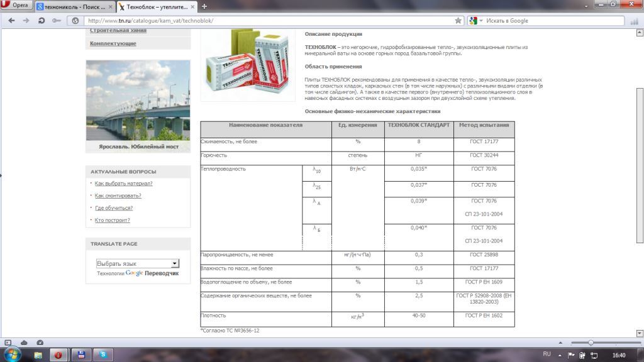This screenshot has height=362, width=644.
Task: Open the Windows Start menu
Action: tap(12, 354)
